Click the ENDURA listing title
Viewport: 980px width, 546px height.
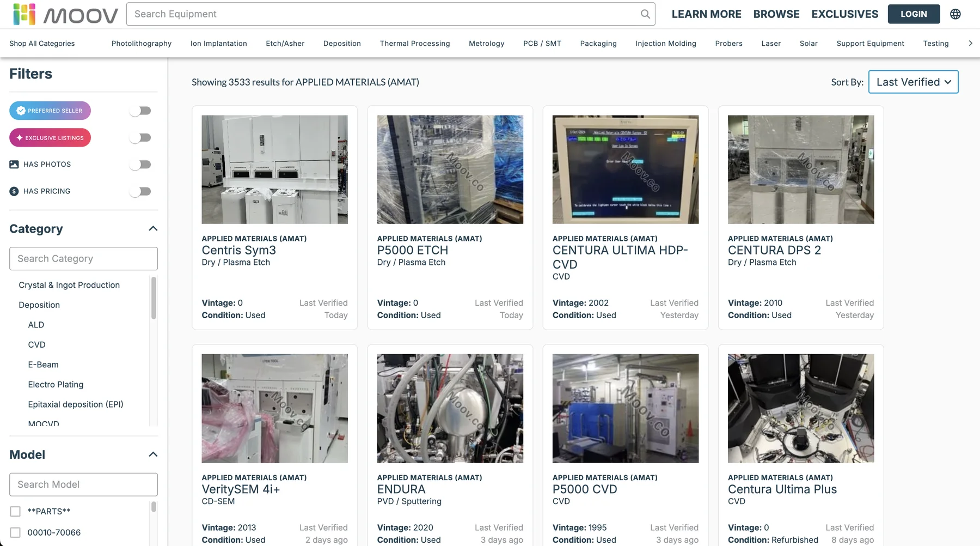coord(401,489)
